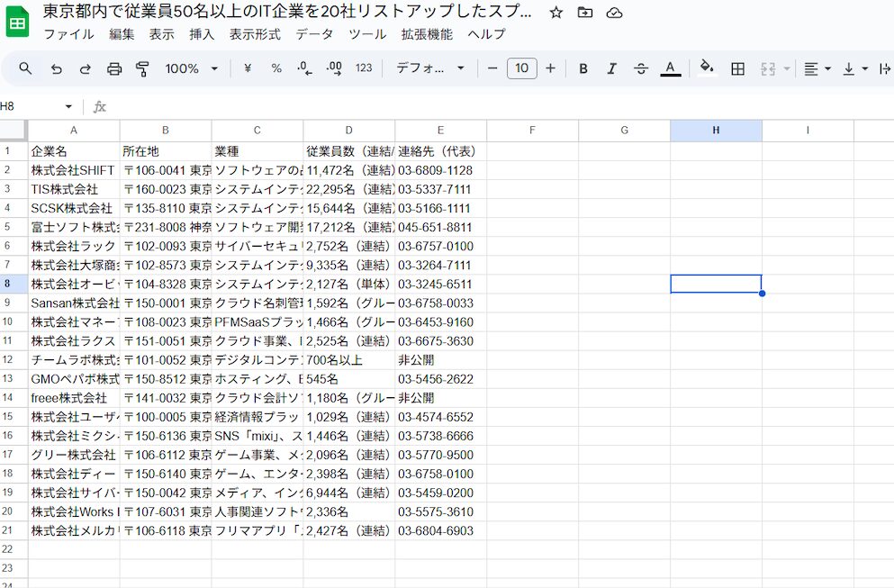Open the vertical align dropdown
The height and width of the screenshot is (588, 894).
click(x=855, y=69)
